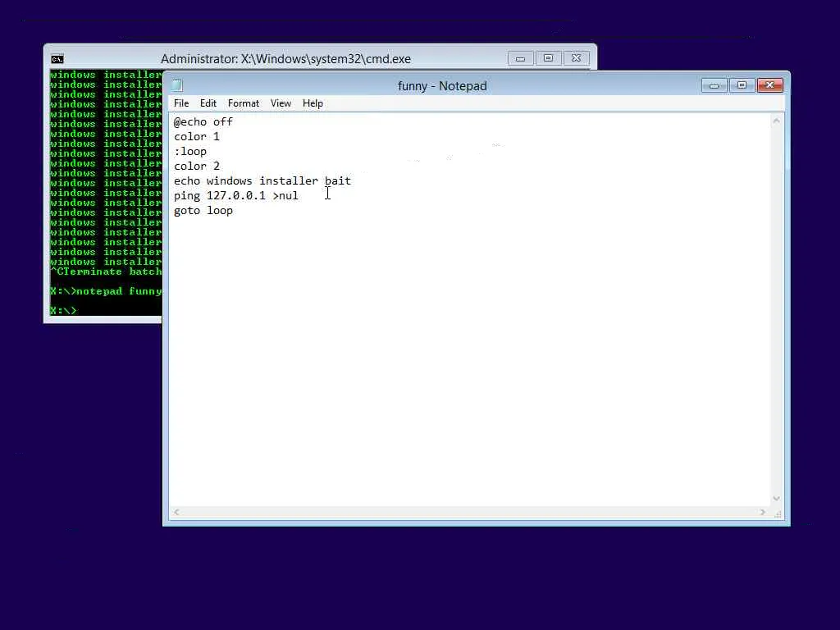The height and width of the screenshot is (630, 840).
Task: Click the 'funny - Notepad' title bar text
Action: pos(442,85)
